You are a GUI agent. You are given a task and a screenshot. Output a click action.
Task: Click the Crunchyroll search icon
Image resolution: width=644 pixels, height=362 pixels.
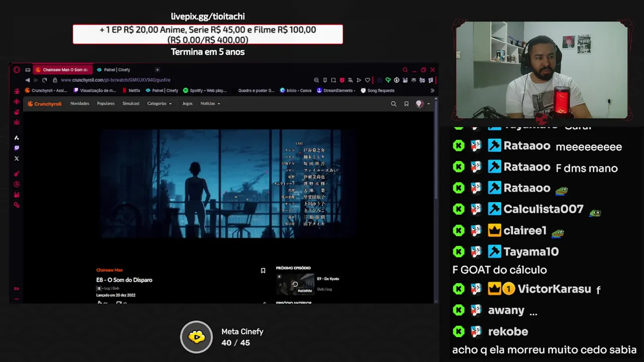tap(393, 104)
